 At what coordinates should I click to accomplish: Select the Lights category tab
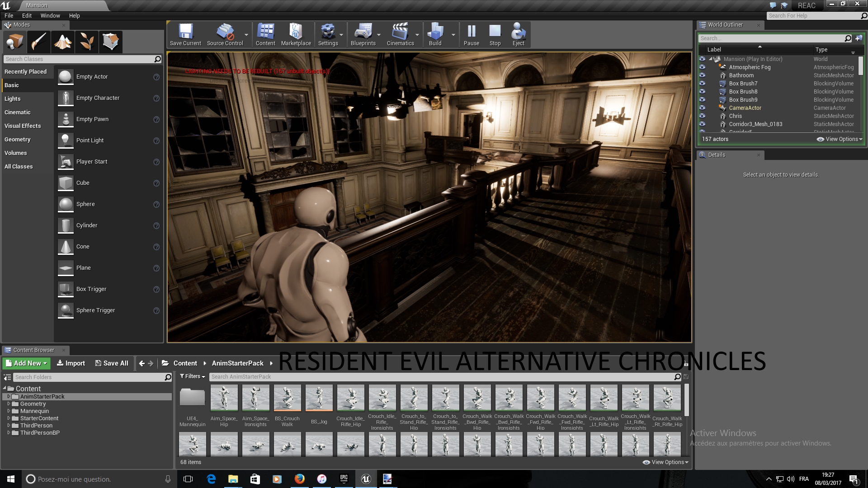[28, 99]
